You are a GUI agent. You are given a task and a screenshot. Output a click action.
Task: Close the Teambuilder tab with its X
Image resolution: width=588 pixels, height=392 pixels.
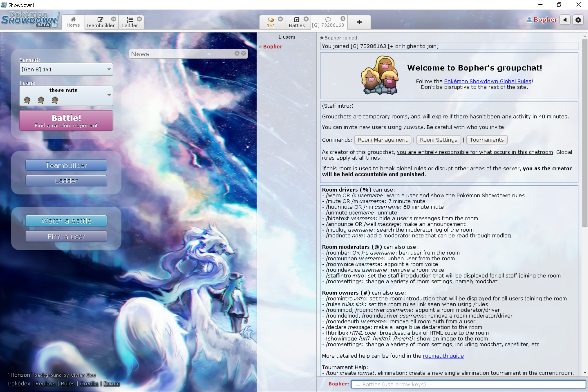114,19
